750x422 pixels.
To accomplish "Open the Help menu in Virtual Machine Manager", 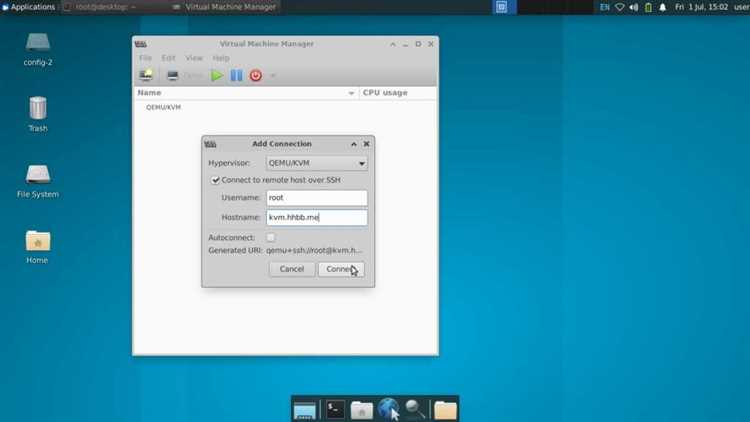I will 221,58.
